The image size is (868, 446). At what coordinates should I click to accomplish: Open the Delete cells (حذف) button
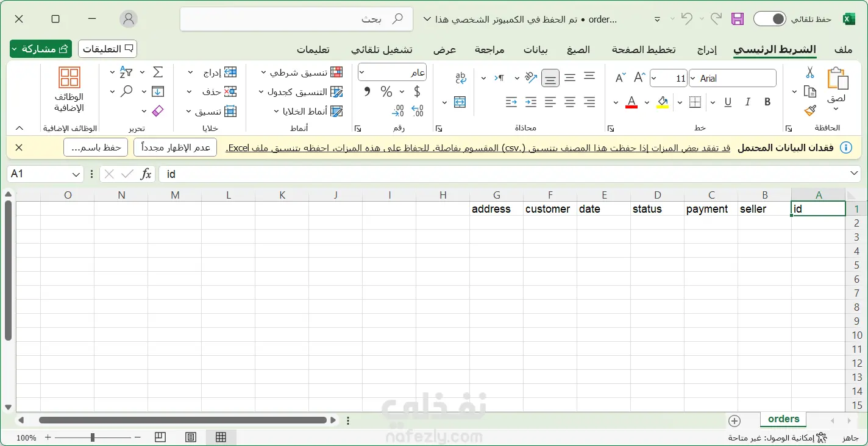(x=213, y=92)
